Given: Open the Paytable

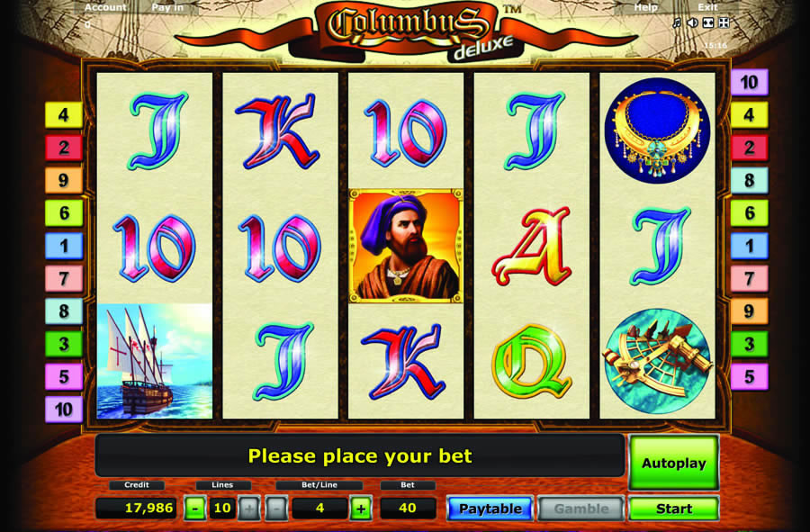Looking at the screenshot, I should (x=490, y=509).
